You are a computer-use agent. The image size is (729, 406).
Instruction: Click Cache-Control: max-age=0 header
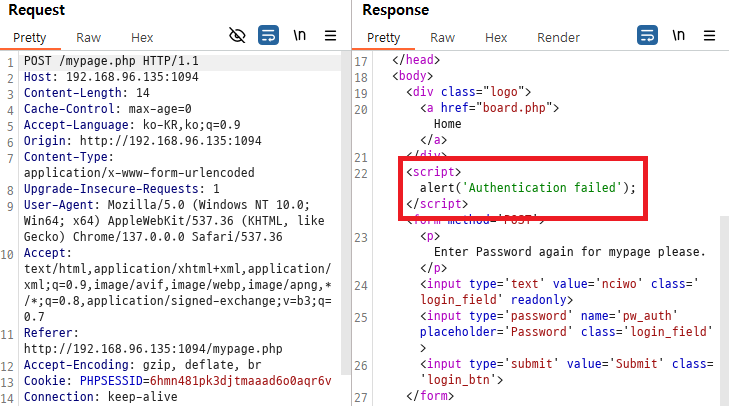[x=107, y=109]
